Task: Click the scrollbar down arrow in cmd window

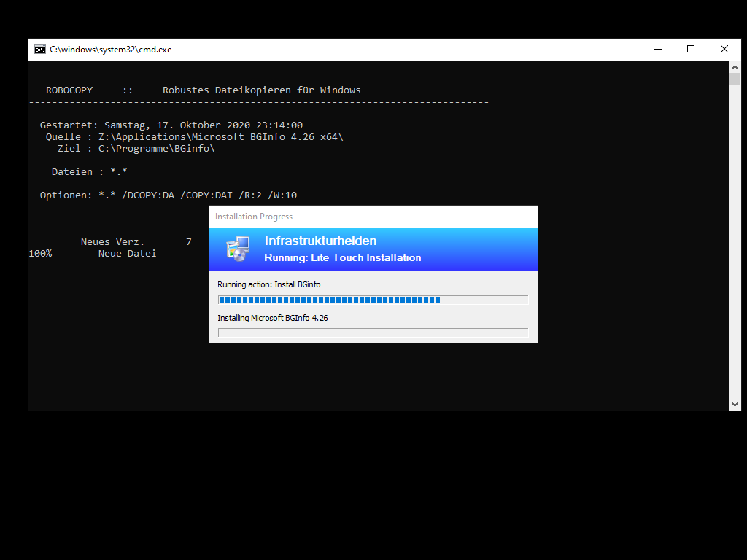Action: 735,404
